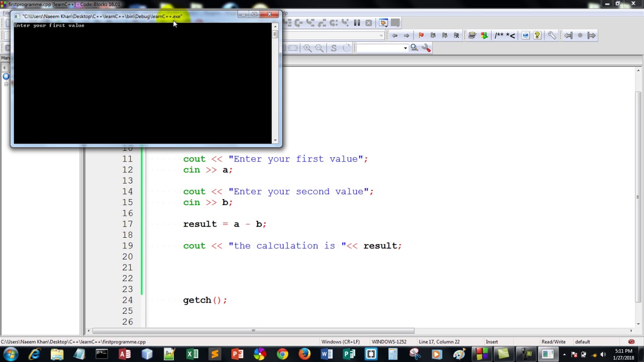Go to previous bookmark
The width and height of the screenshot is (644, 362).
[433, 35]
